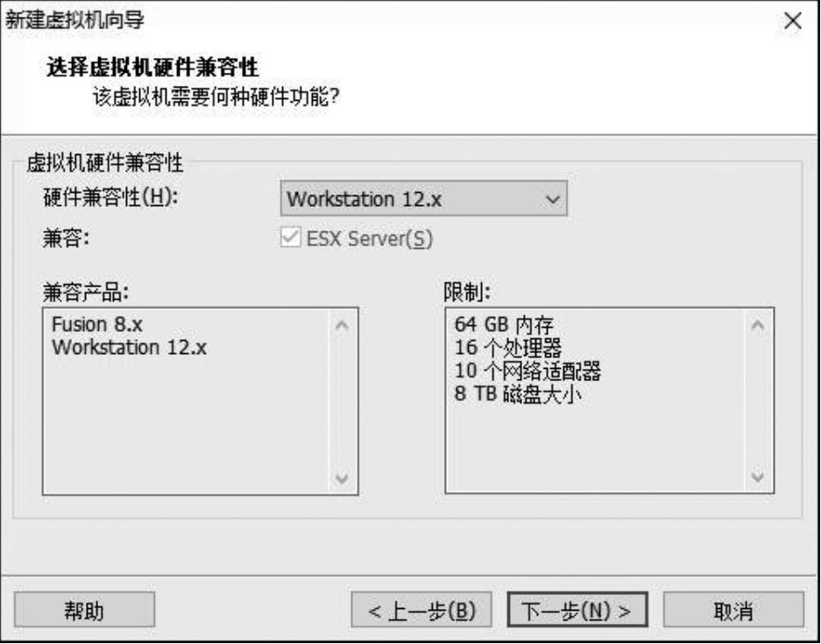Proceed with 下一步(N) button
This screenshot has width=821, height=644.
coord(577,610)
